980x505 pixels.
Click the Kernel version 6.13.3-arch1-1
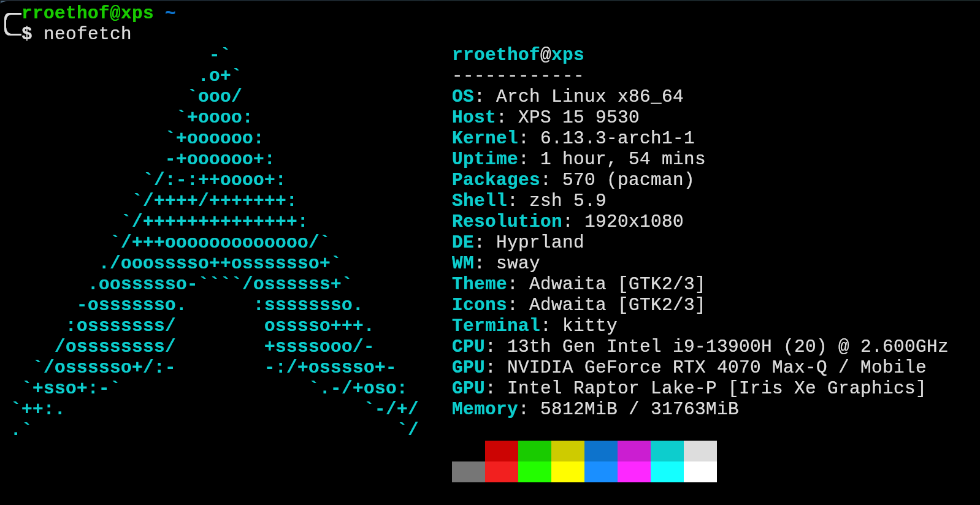pos(617,138)
